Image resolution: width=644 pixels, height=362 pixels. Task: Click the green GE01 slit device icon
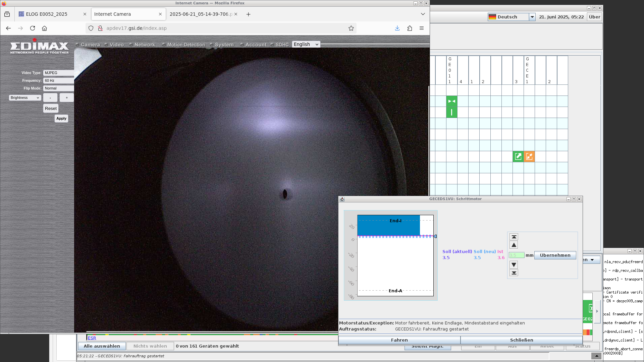tap(452, 101)
